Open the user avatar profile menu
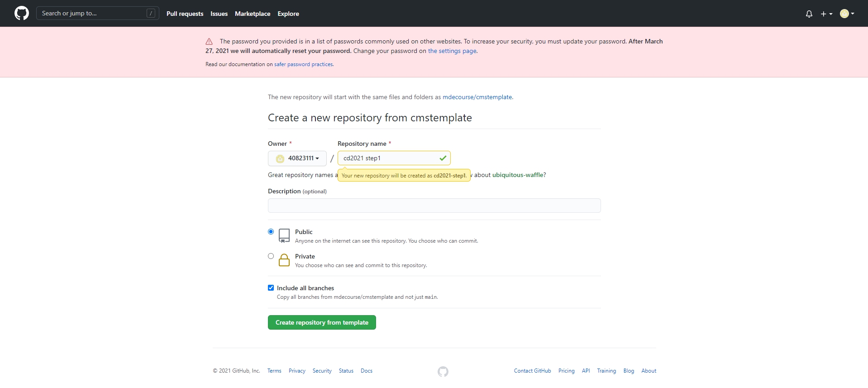868x388 pixels. [x=847, y=14]
